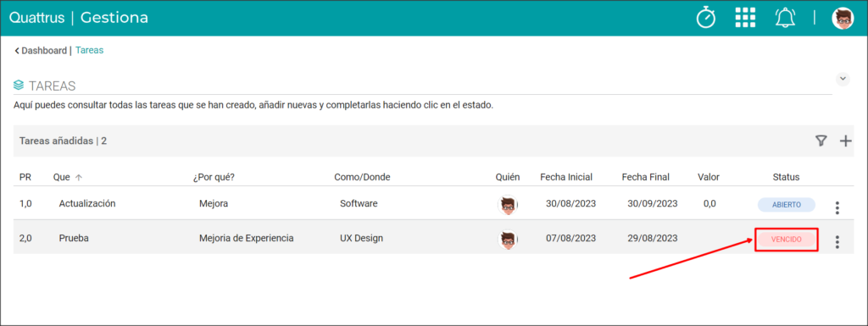Click the PR column header
868x326 pixels.
tap(25, 177)
